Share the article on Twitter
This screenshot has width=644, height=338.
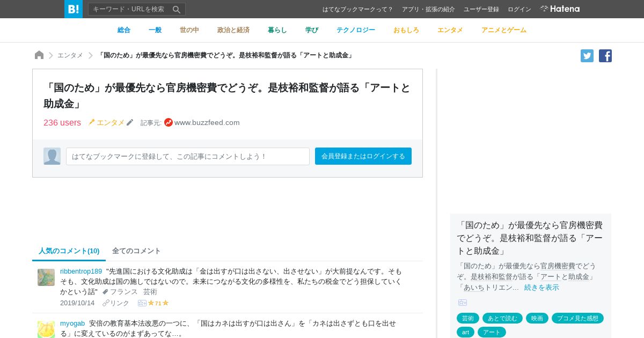tap(587, 56)
